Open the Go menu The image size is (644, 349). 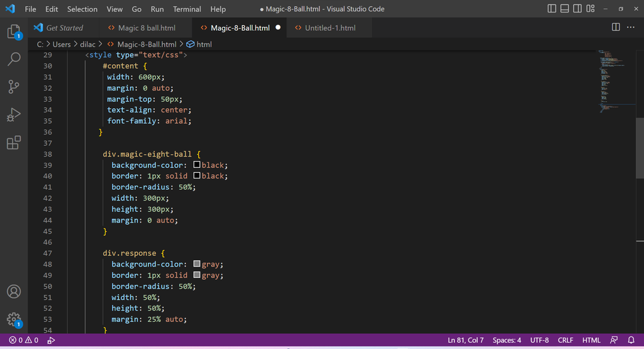coord(136,9)
